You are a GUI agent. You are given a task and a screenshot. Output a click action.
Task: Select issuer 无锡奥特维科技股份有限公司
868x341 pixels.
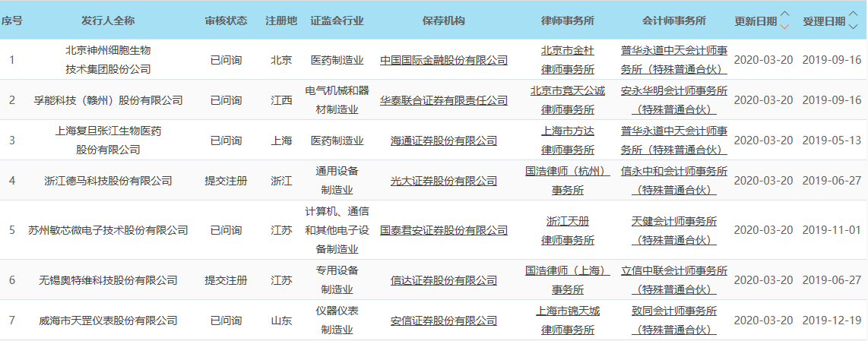pyautogui.click(x=108, y=280)
